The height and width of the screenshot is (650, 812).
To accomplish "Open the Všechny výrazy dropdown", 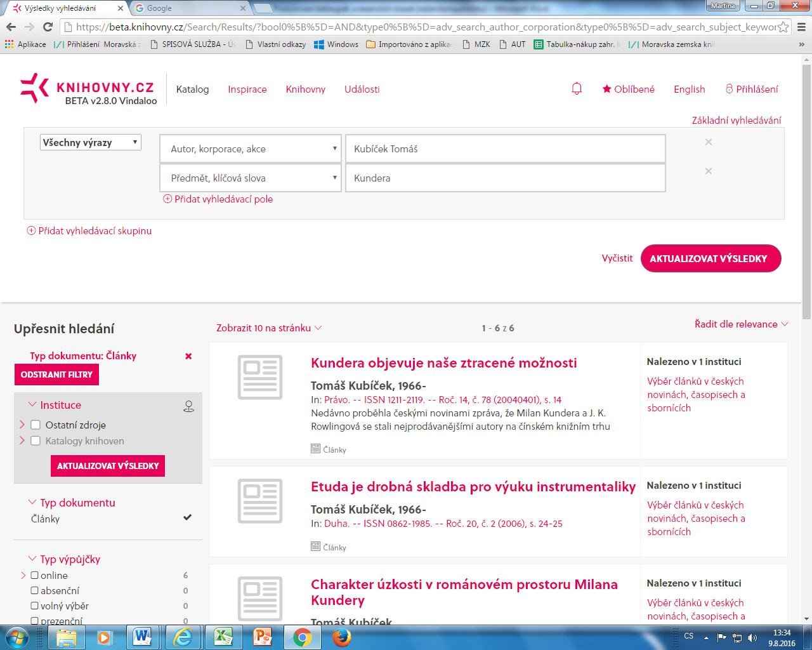I will (x=91, y=142).
